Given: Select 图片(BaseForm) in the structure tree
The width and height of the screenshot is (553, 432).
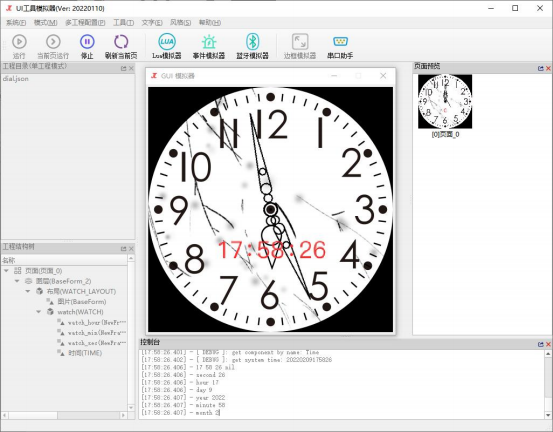Looking at the screenshot, I should tap(81, 302).
